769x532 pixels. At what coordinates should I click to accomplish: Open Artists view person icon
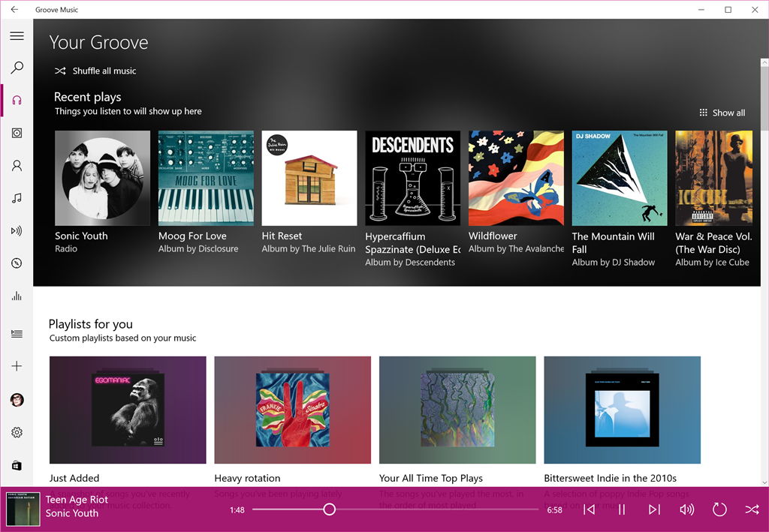[17, 166]
